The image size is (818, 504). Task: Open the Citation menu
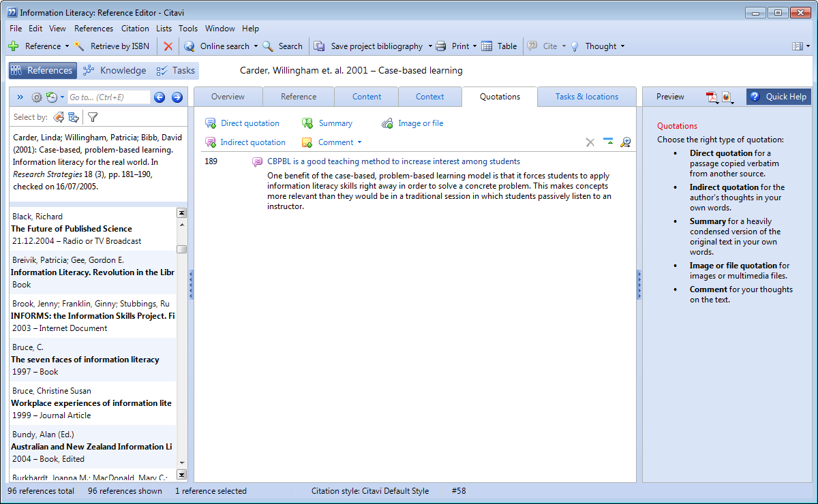pos(135,29)
